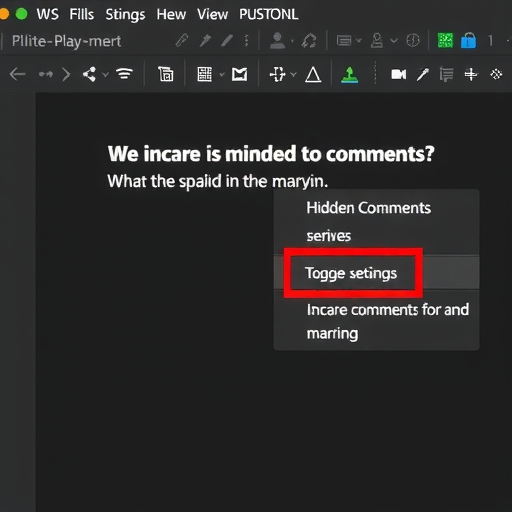Click the green upload arrow icon
The height and width of the screenshot is (512, 512).
pos(350,75)
